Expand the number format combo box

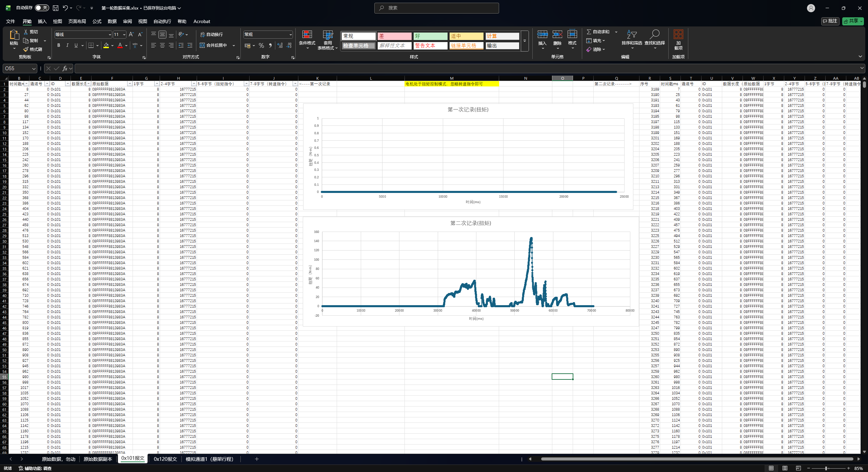point(291,35)
